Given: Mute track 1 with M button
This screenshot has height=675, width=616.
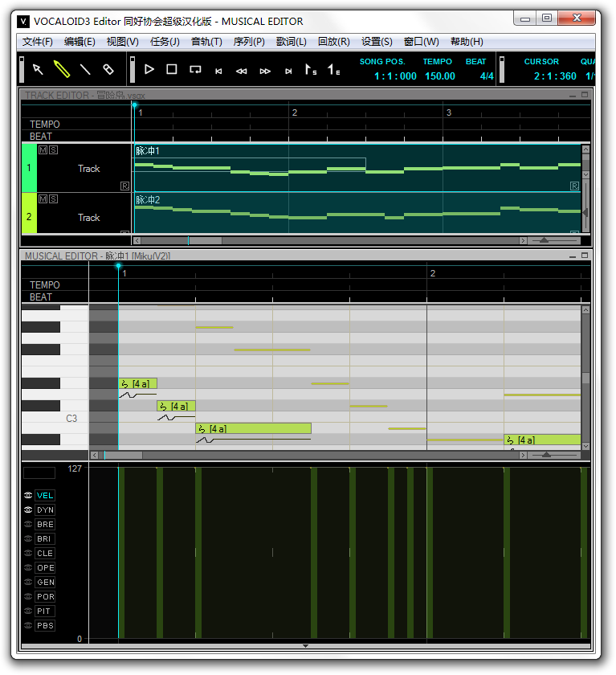Looking at the screenshot, I should 43,150.
